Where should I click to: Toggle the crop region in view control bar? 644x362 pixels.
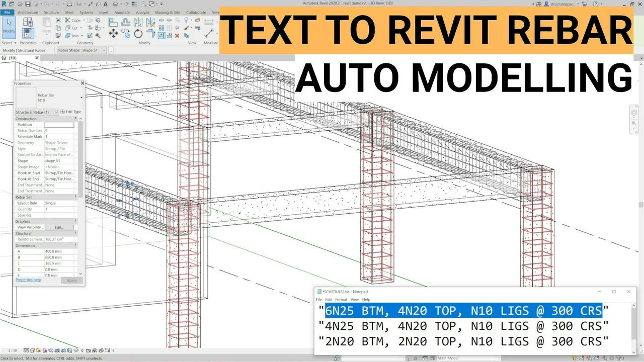click(x=63, y=349)
